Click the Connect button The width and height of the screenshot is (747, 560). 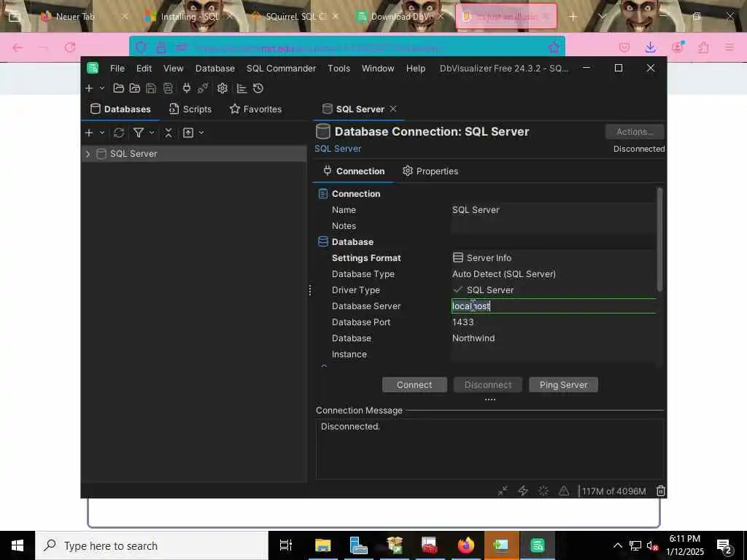tap(414, 385)
